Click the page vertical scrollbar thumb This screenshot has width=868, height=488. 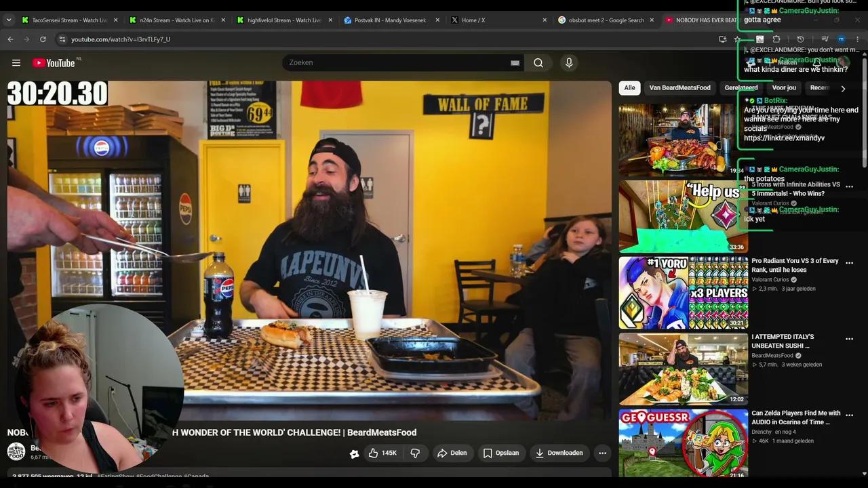tap(864, 112)
